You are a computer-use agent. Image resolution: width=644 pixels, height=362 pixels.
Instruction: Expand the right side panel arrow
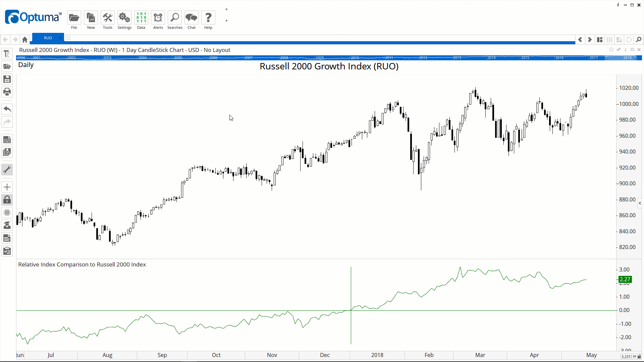click(x=640, y=203)
